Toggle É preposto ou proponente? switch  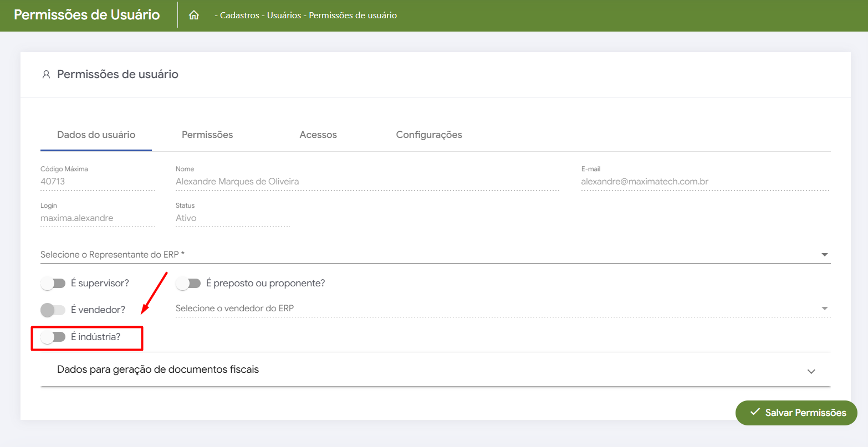(x=188, y=284)
